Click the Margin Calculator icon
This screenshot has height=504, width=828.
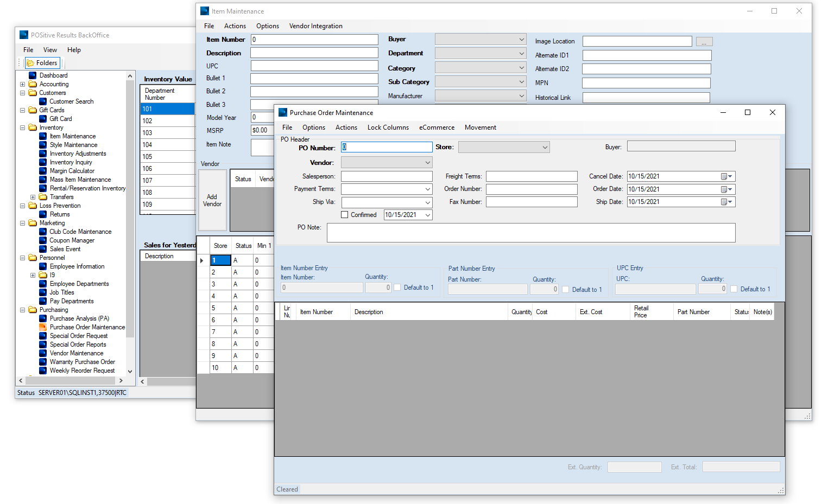[43, 171]
